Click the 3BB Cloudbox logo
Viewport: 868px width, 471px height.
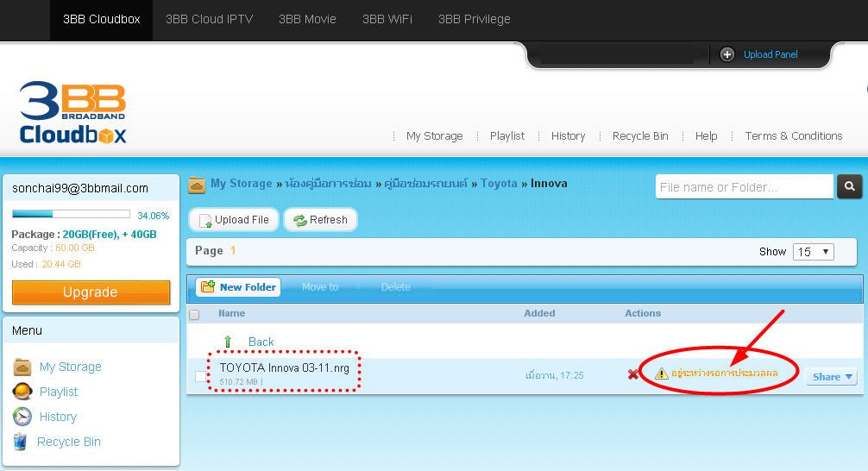(x=72, y=113)
